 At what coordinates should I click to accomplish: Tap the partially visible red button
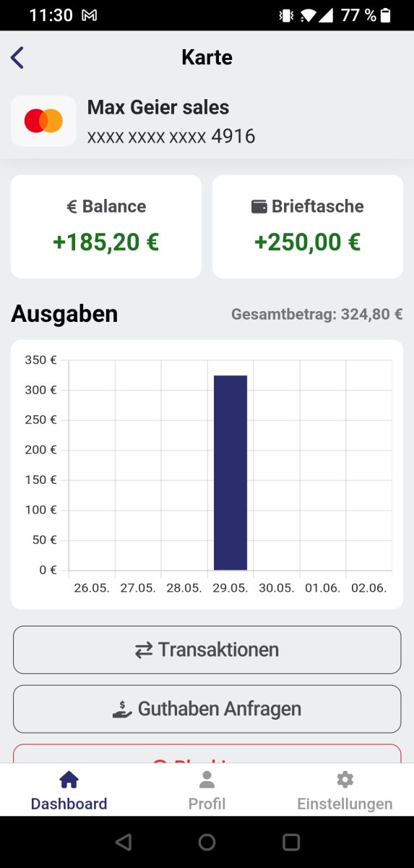[207, 754]
